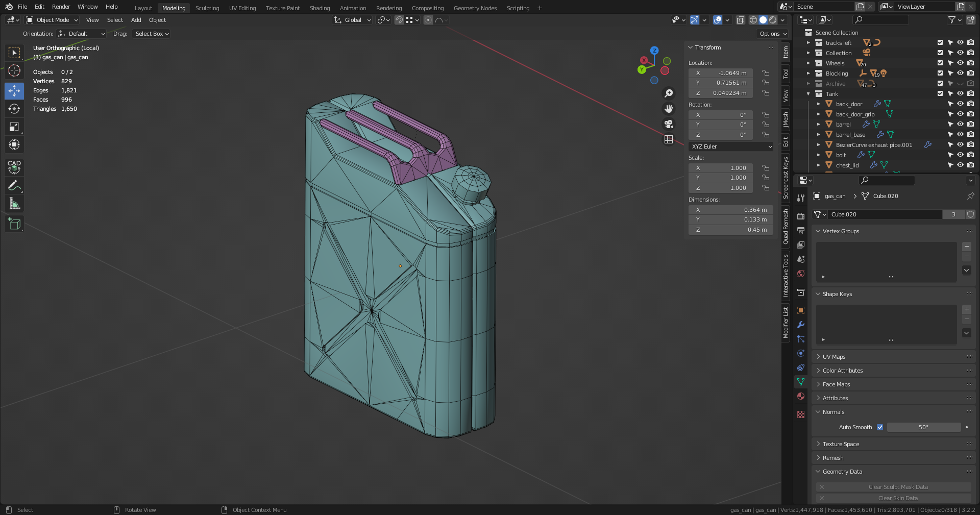Expand the UV Maps panel
The image size is (980, 515).
834,357
